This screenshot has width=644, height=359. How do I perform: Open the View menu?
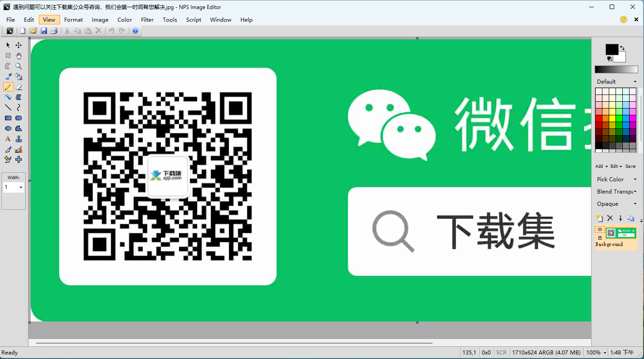49,20
